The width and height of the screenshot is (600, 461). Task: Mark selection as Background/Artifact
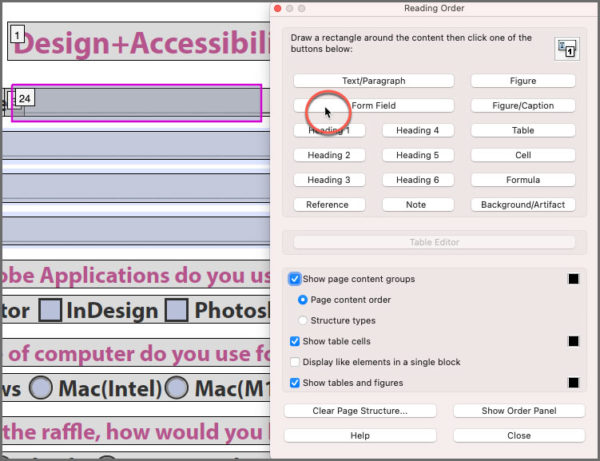click(x=523, y=205)
